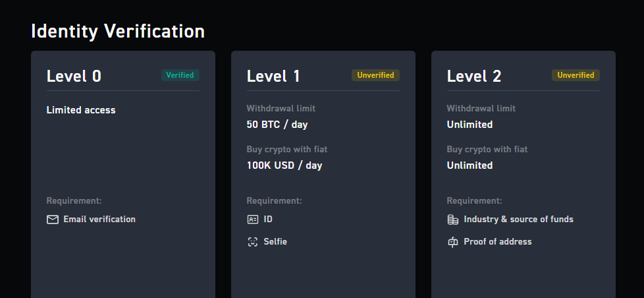
Task: Select the Level 1 heading
Action: [273, 76]
